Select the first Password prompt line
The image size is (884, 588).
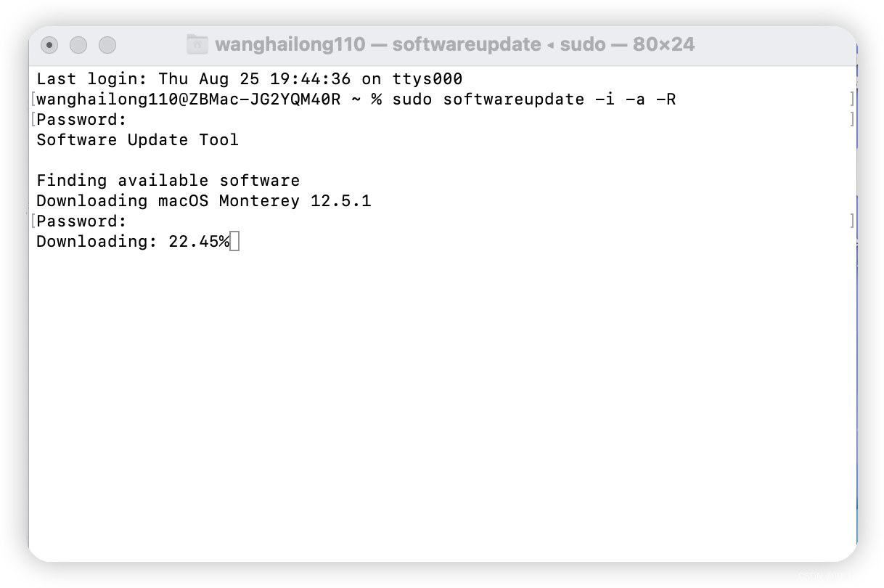pyautogui.click(x=82, y=119)
